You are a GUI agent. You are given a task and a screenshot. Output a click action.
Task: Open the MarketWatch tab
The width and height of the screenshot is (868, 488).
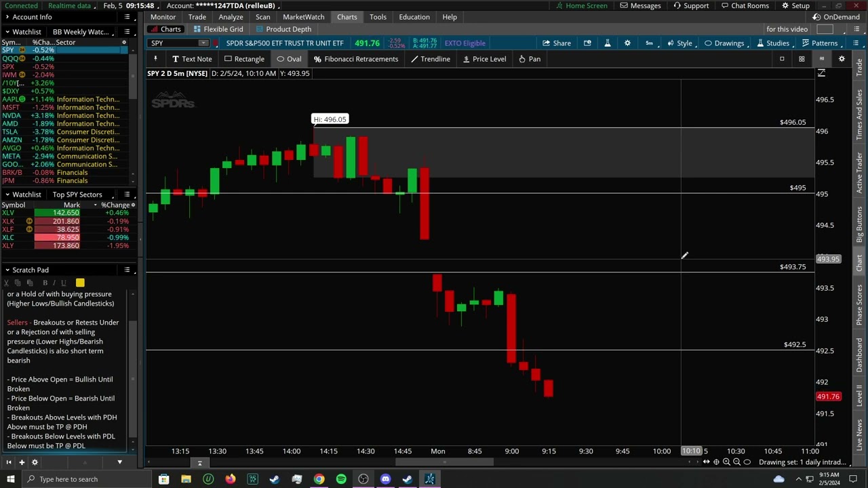click(x=303, y=17)
